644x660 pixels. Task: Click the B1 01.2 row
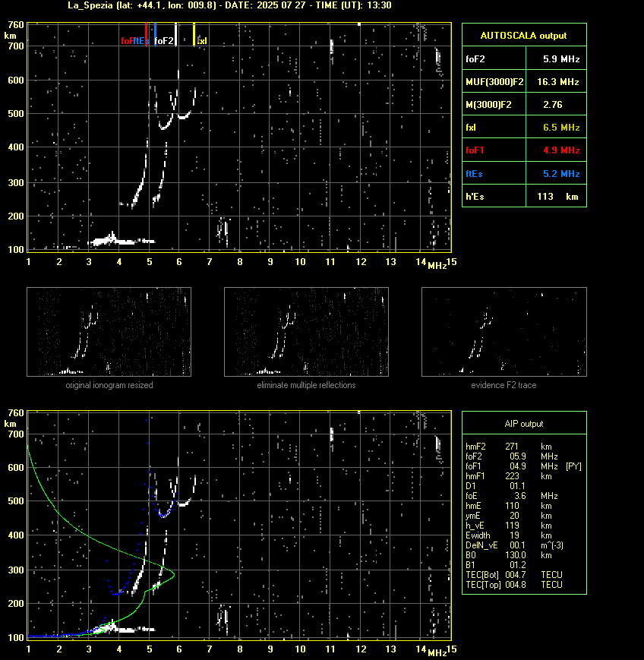pos(496,565)
